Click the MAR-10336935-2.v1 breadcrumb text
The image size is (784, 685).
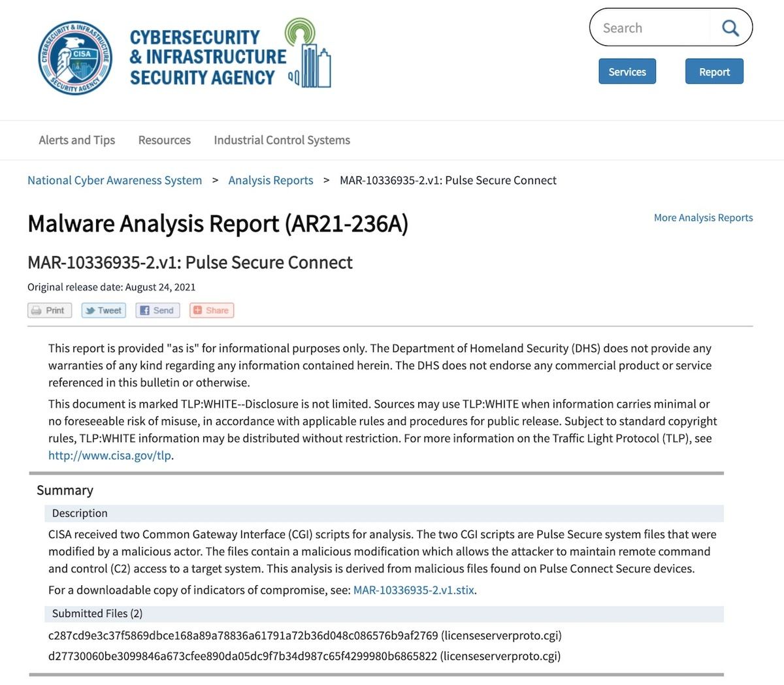(x=448, y=180)
